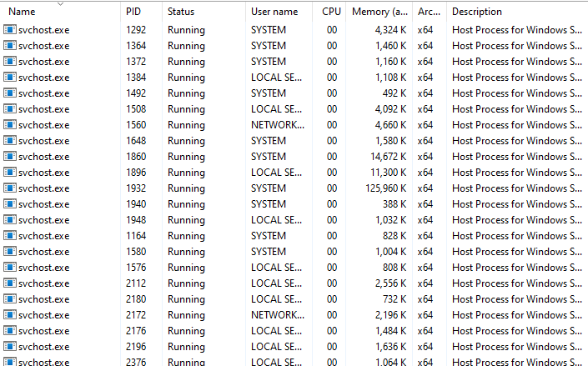
Task: Click memory value 1,636 K
Action: pyautogui.click(x=390, y=347)
